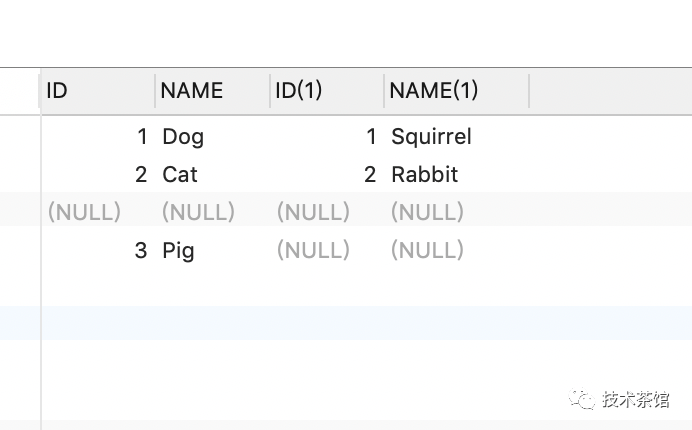The height and width of the screenshot is (430, 692).
Task: Click NULL ID(1) cell in Pig row
Action: click(x=313, y=251)
